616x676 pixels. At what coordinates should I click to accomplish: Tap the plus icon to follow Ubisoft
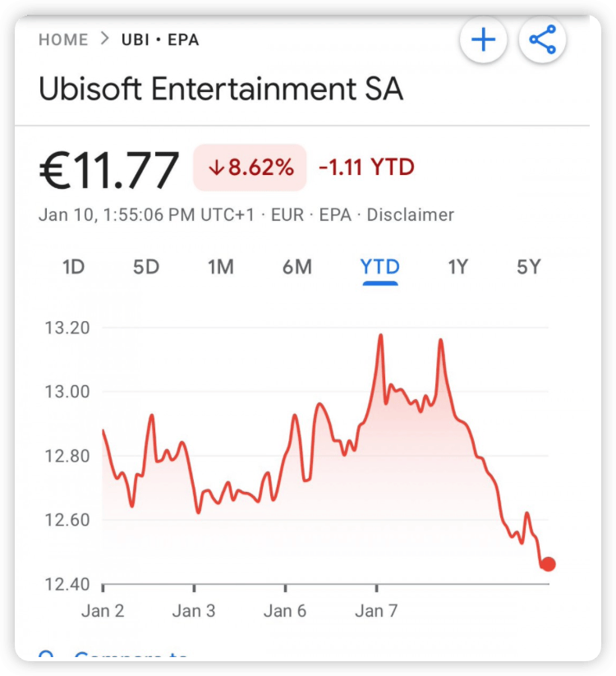coord(483,39)
